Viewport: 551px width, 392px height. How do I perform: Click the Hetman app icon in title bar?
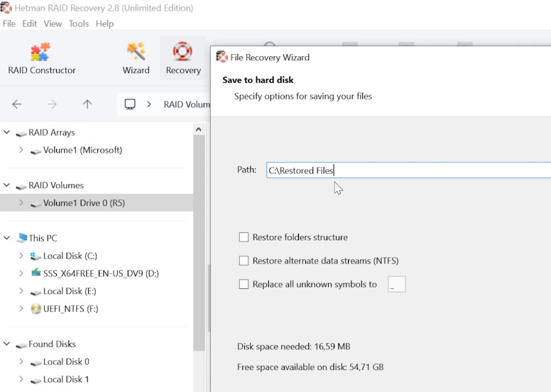point(6,8)
